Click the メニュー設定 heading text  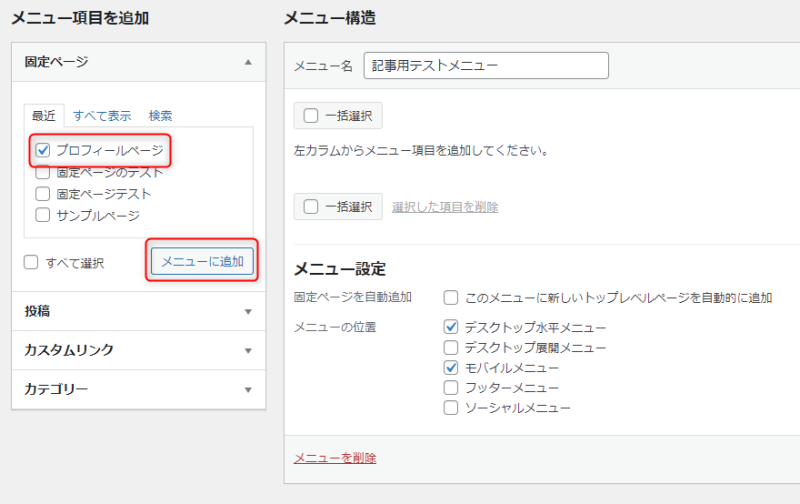pyautogui.click(x=340, y=269)
